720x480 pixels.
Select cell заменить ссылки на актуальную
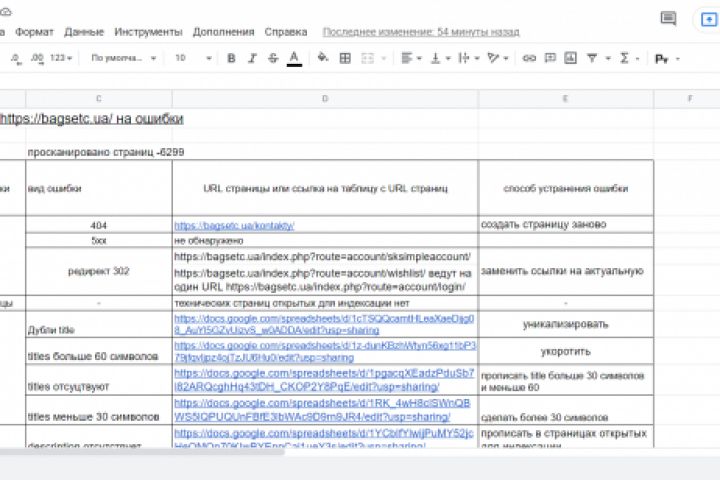coord(566,271)
